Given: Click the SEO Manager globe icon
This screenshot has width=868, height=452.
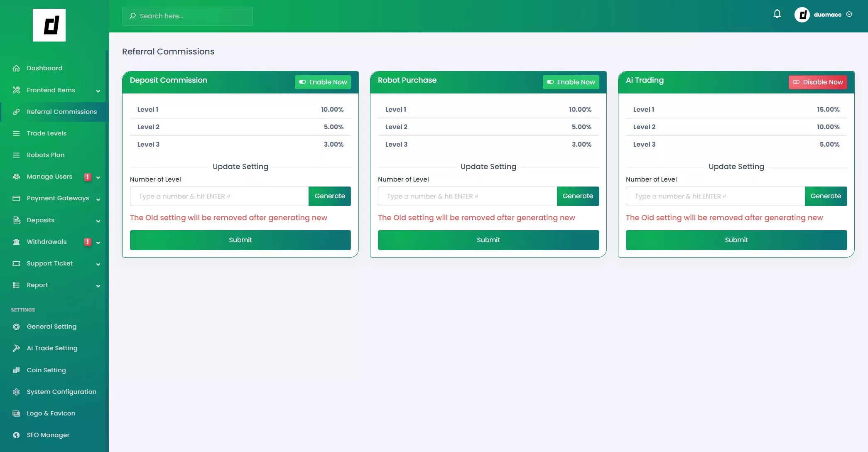Looking at the screenshot, I should point(16,435).
